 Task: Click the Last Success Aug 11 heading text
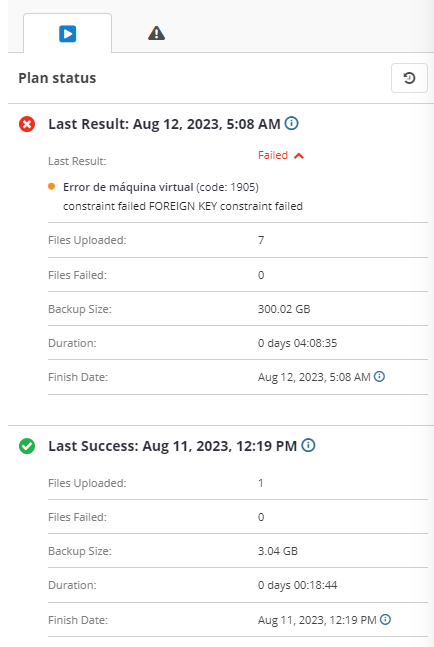pyautogui.click(x=172, y=446)
